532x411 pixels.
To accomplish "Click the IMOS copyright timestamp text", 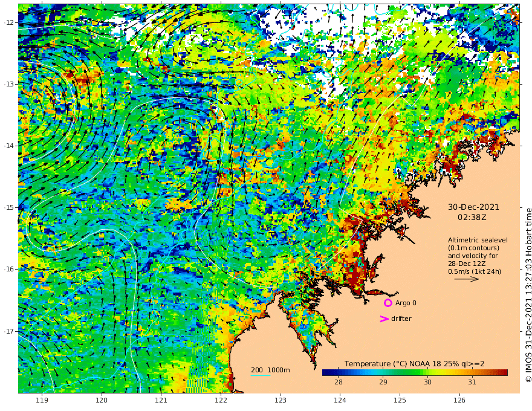I will (x=528, y=295).
